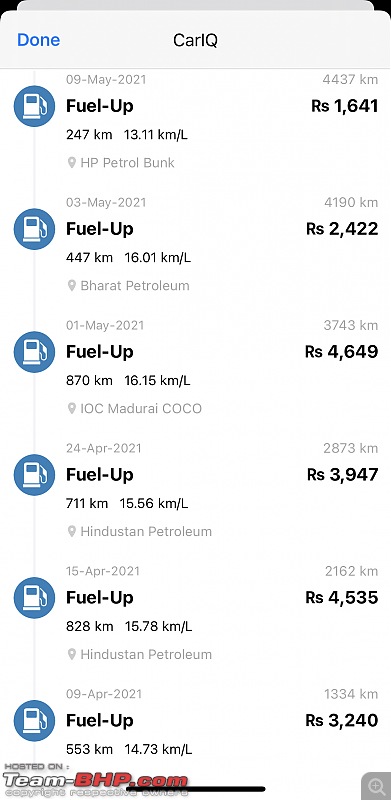Open the Rs 1,641 Fuel-Up entry
This screenshot has width=391, height=800.
click(196, 121)
